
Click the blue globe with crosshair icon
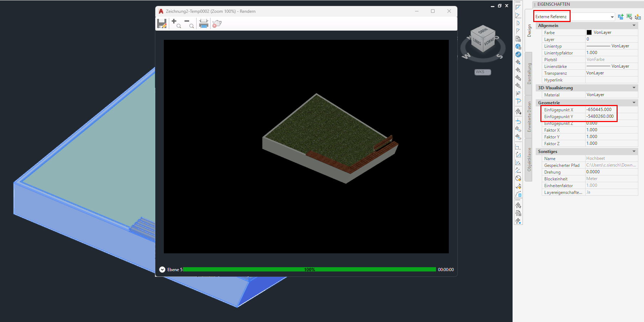[518, 54]
